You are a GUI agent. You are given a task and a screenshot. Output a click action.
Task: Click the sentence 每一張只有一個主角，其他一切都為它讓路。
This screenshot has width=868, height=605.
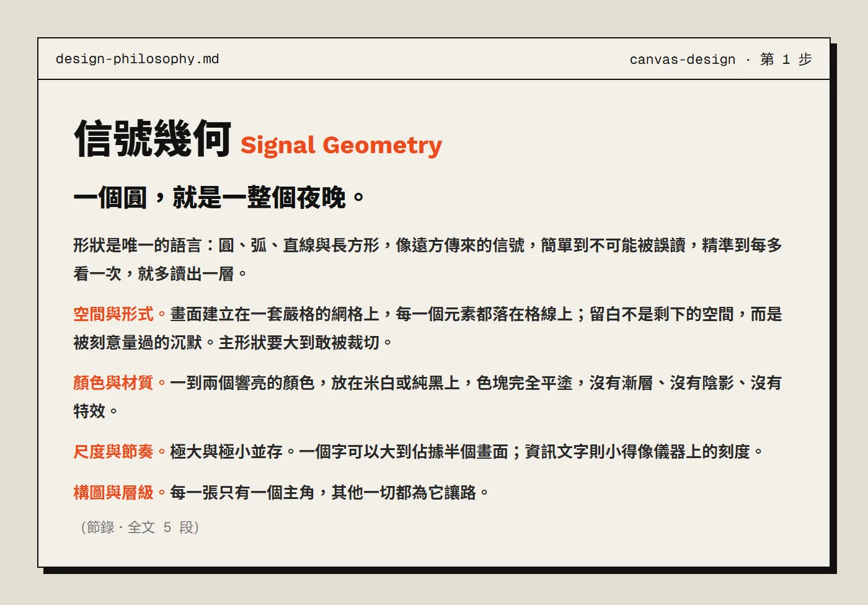(x=330, y=493)
